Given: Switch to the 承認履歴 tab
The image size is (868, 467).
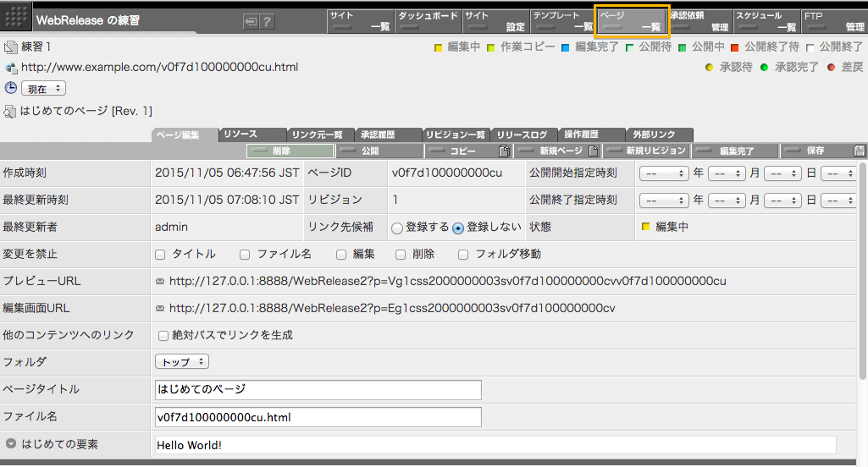Looking at the screenshot, I should click(x=388, y=135).
